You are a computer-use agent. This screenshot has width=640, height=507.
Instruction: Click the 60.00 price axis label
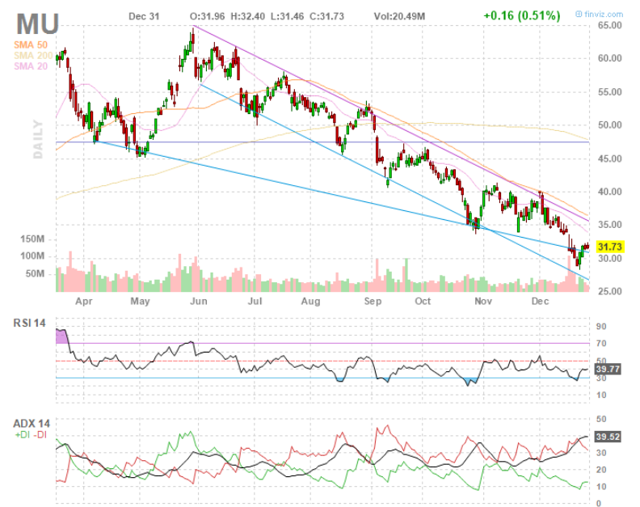tap(610, 58)
